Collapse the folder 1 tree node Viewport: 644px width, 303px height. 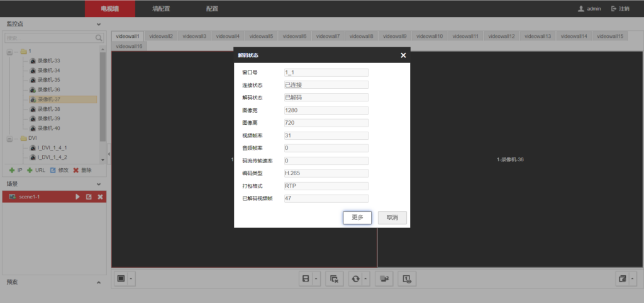click(x=9, y=51)
